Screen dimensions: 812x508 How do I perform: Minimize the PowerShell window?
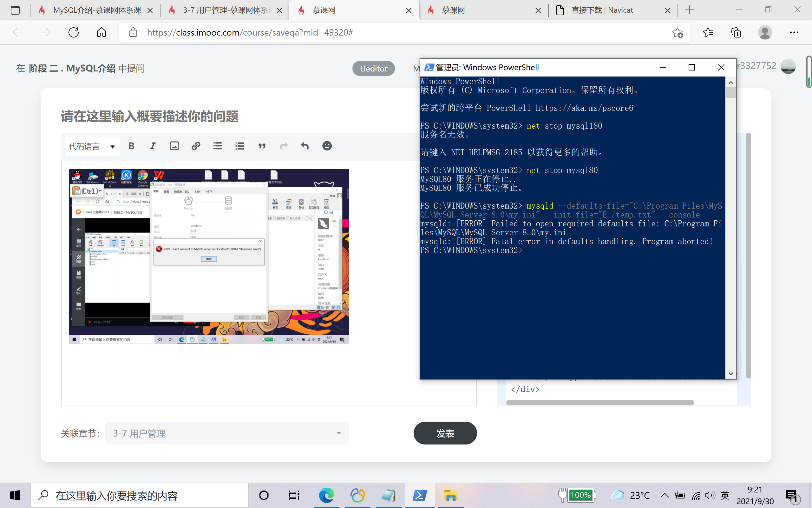[663, 67]
